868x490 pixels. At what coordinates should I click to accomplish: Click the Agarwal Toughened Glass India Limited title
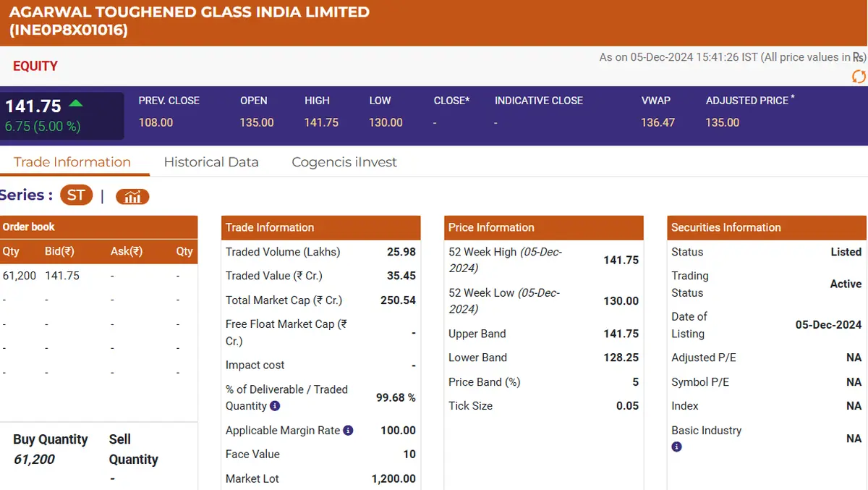click(190, 21)
